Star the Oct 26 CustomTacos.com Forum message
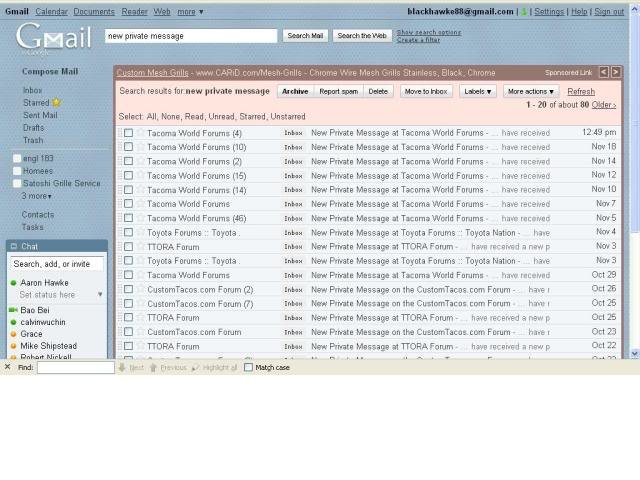 click(141, 289)
